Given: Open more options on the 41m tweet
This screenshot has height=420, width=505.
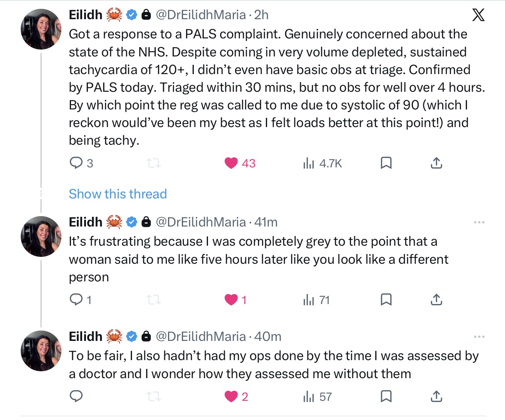Looking at the screenshot, I should click(479, 222).
